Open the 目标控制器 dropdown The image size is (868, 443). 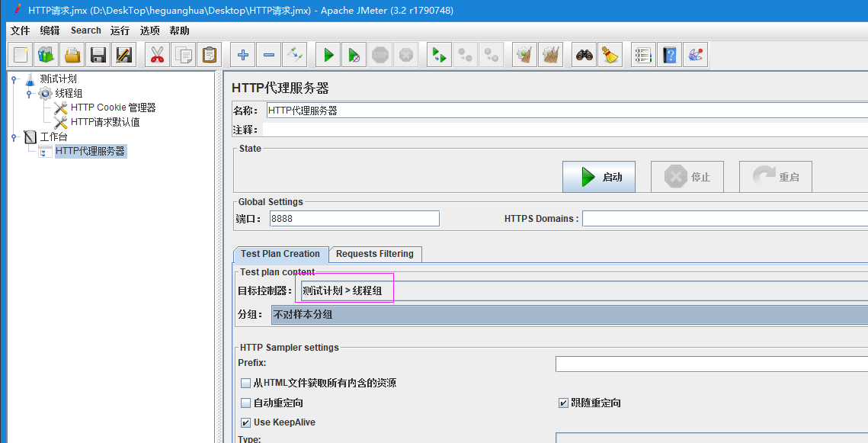click(584, 291)
